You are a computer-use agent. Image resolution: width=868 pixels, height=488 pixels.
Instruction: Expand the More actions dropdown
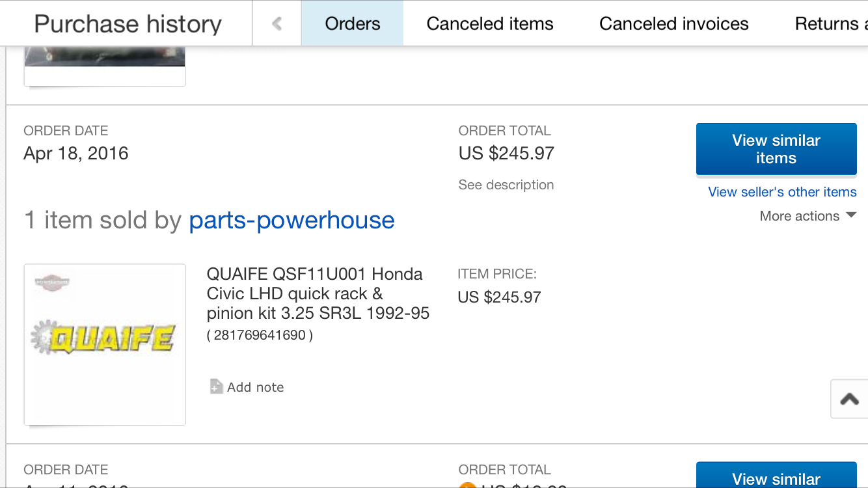[x=800, y=216]
